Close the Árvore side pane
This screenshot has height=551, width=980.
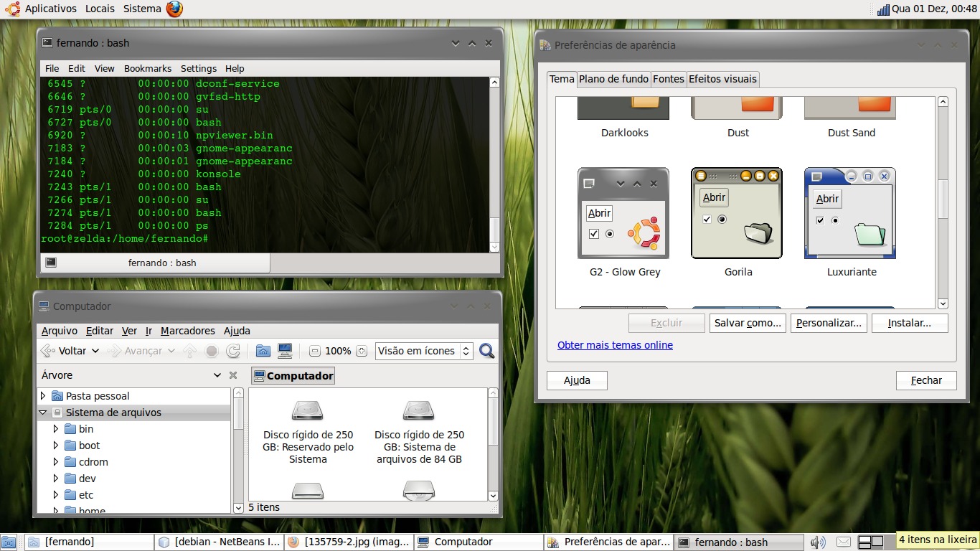(233, 375)
